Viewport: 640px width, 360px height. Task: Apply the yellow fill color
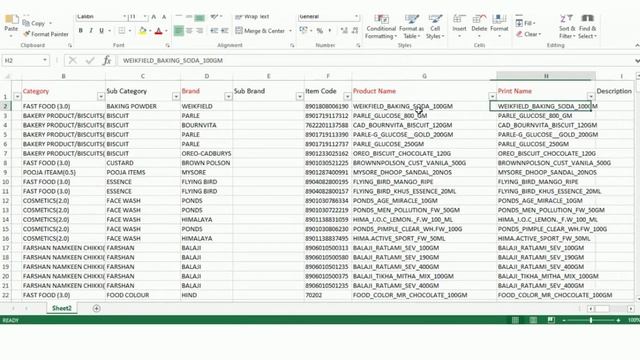142,31
